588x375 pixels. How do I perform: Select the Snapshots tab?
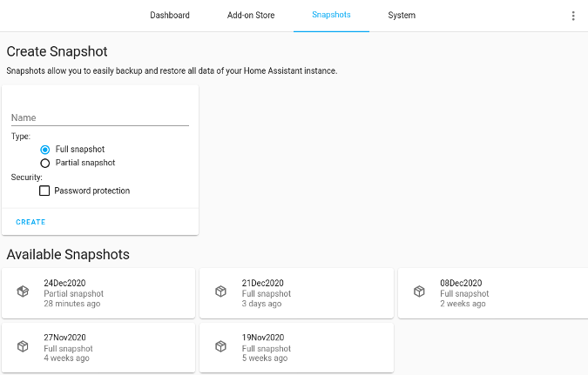tap(331, 16)
